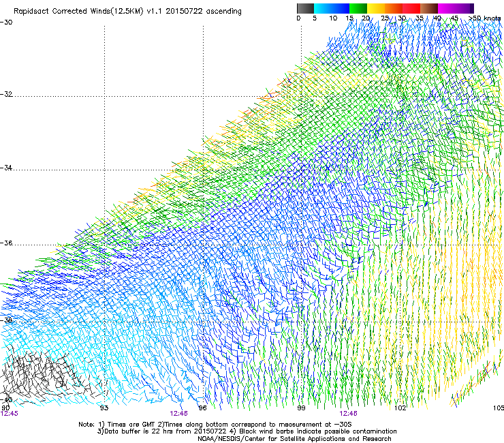Click the '105' longitude axis label
This screenshot has width=504, height=443.
499,408
